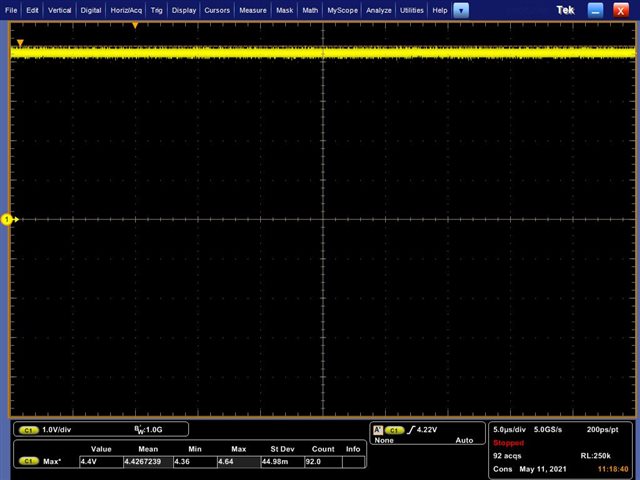The height and width of the screenshot is (480, 640).
Task: Click the 5.0µs/div horizontal scale readout
Action: coord(509,430)
